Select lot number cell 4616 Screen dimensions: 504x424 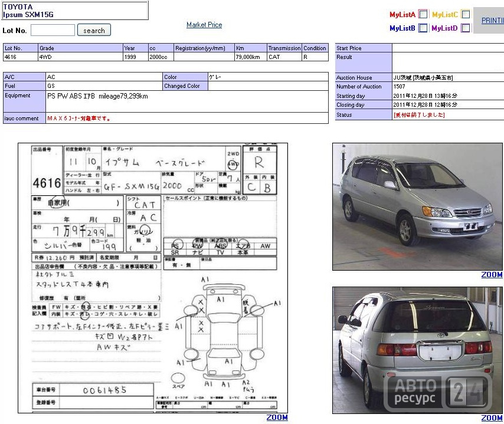(21, 57)
